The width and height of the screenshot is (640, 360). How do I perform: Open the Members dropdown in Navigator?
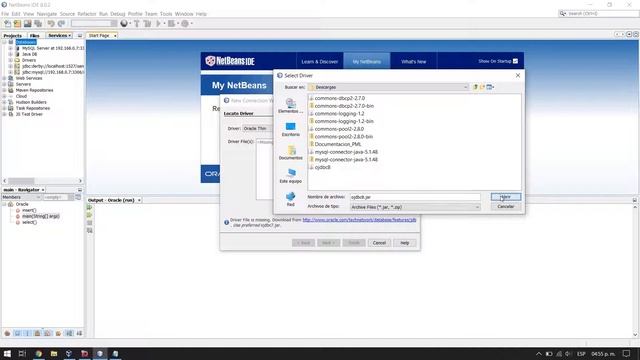(x=21, y=197)
